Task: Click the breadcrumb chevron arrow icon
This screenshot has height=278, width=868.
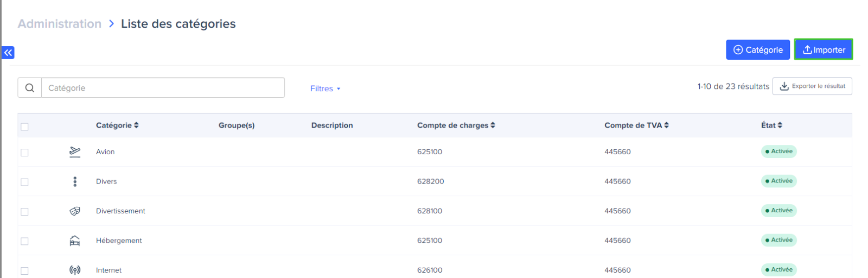Action: click(x=111, y=23)
